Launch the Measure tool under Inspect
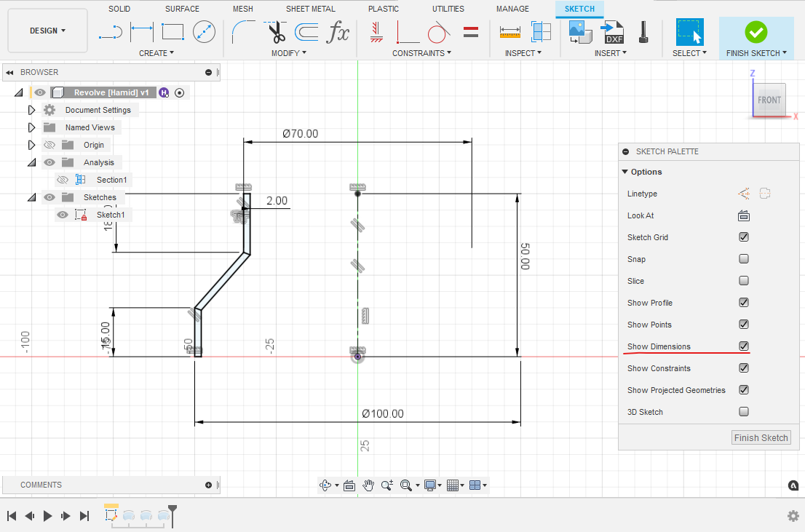805x532 pixels. pos(510,31)
